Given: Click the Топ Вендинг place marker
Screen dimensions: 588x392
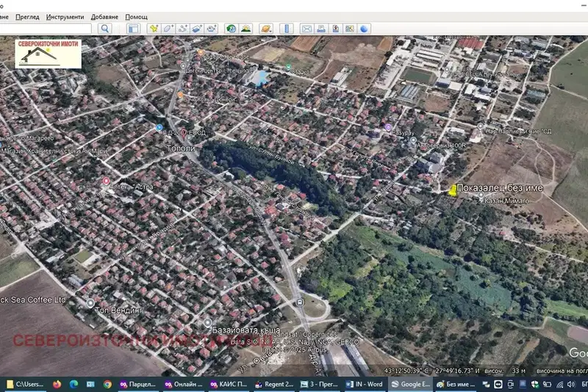Looking at the screenshot, I should coord(90,303).
